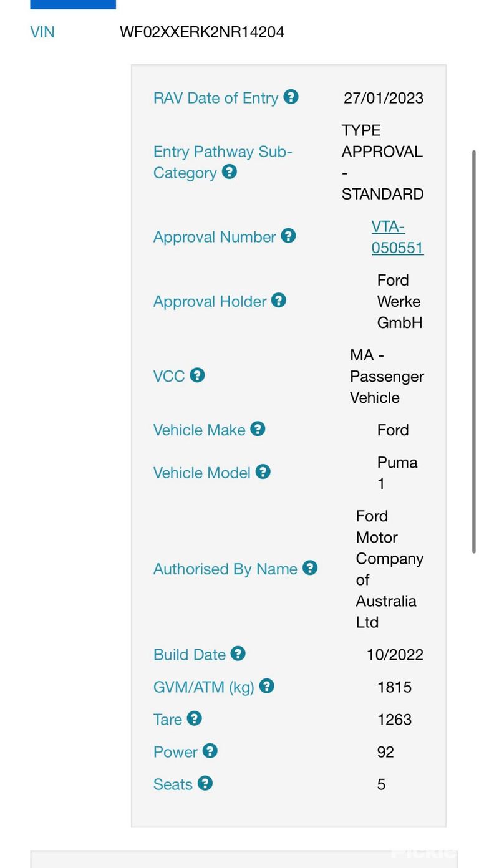
Task: Show Vehicle Model help tooltip
Action: click(x=263, y=471)
